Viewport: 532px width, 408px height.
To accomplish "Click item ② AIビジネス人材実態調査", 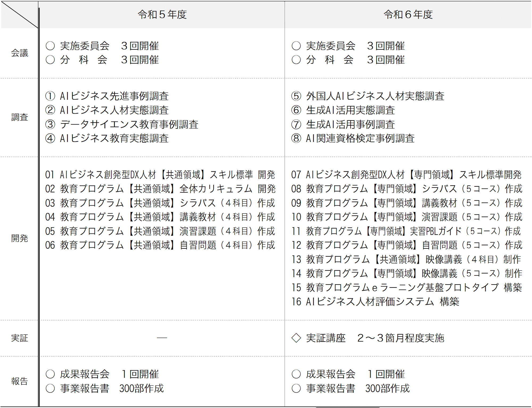I will [x=107, y=110].
